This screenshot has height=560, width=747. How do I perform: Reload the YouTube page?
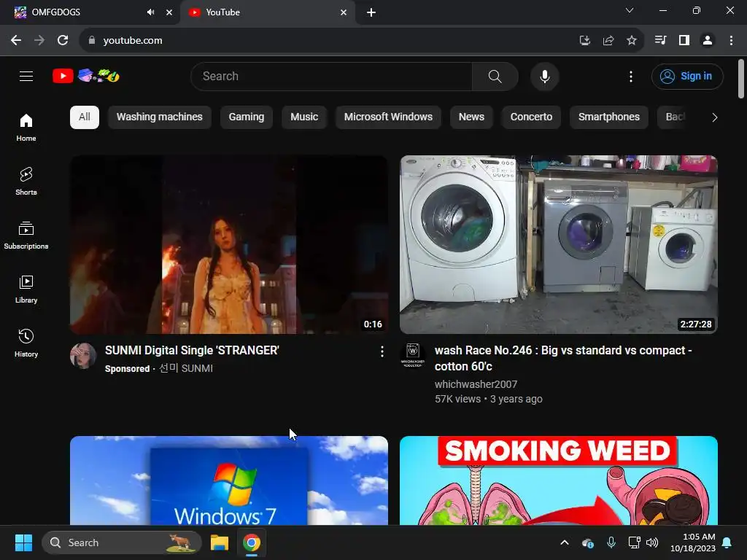pyautogui.click(x=63, y=41)
